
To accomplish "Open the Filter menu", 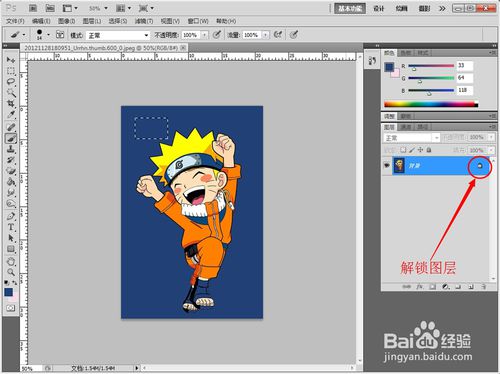I will 144,21.
